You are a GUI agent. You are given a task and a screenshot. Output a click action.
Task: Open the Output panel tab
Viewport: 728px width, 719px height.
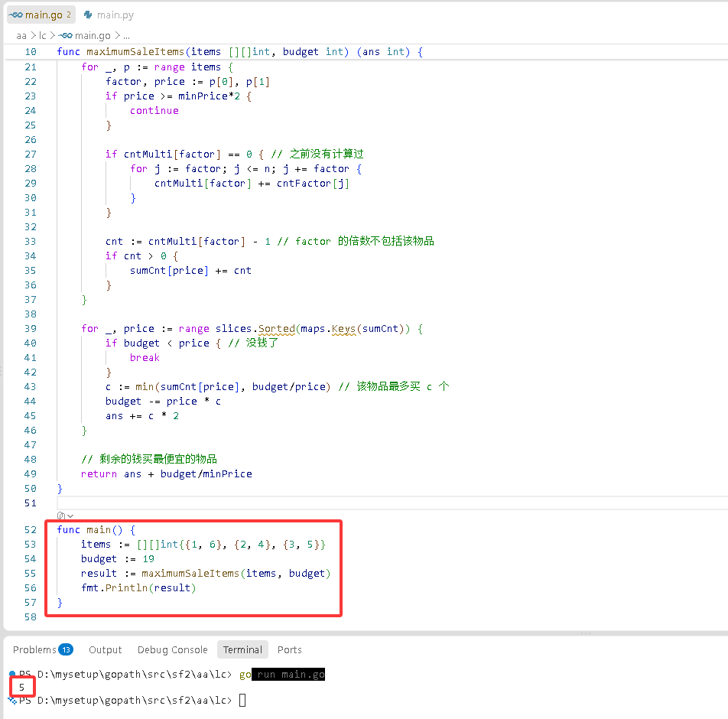106,650
